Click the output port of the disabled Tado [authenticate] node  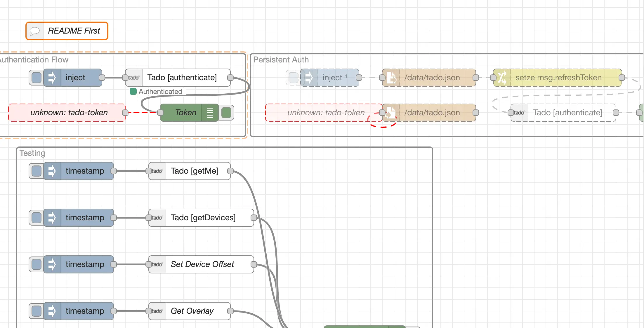click(x=616, y=113)
